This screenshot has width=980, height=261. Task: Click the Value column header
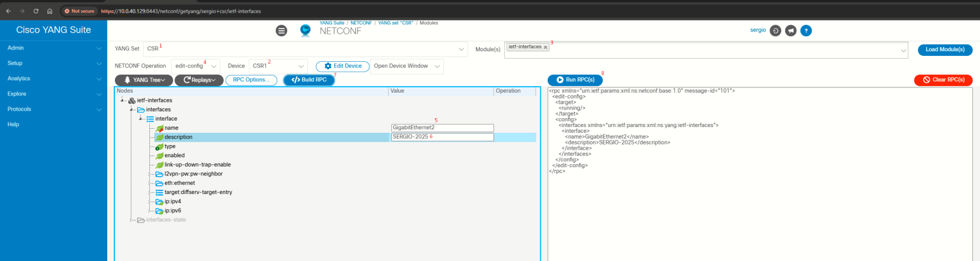pos(440,91)
